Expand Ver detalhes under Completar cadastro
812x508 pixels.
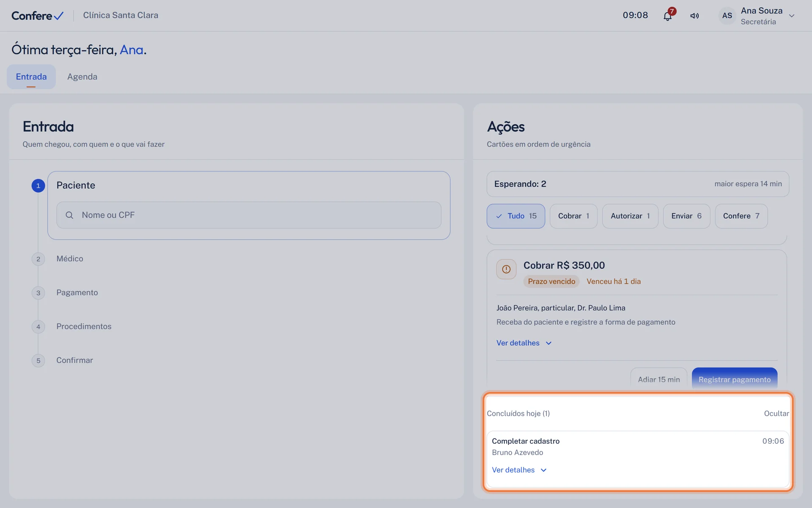tap(519, 470)
